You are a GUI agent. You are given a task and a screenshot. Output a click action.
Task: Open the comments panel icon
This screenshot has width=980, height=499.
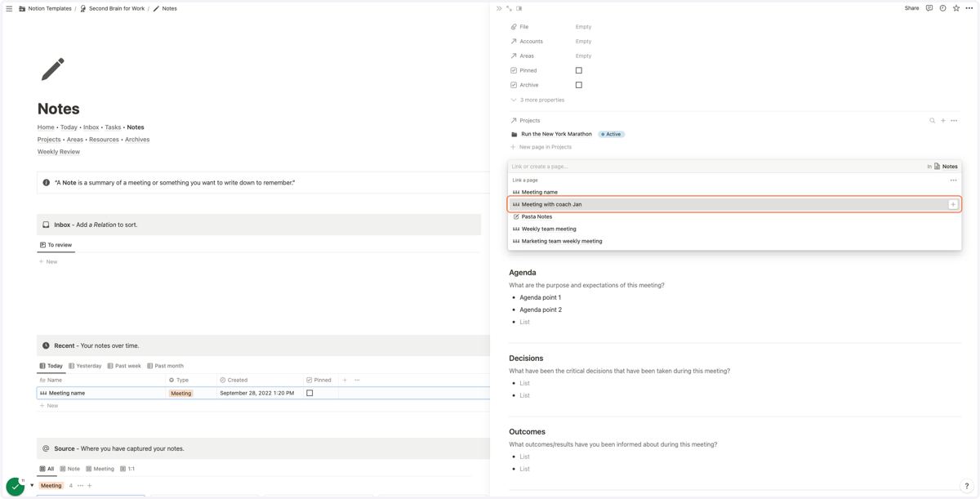point(929,8)
